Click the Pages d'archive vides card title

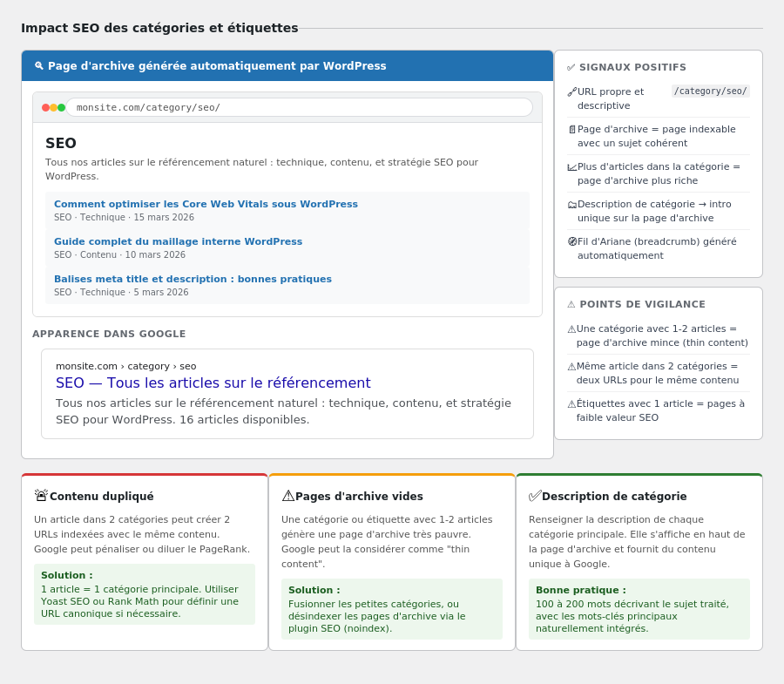359,496
